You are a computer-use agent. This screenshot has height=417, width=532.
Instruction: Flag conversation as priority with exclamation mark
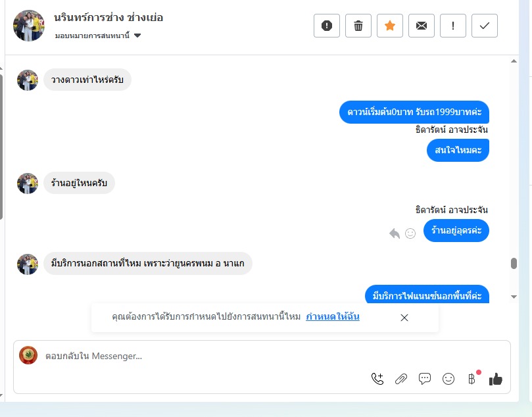(453, 26)
